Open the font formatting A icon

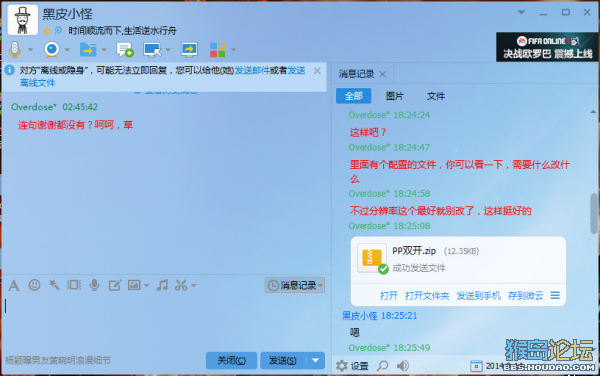coord(14,285)
